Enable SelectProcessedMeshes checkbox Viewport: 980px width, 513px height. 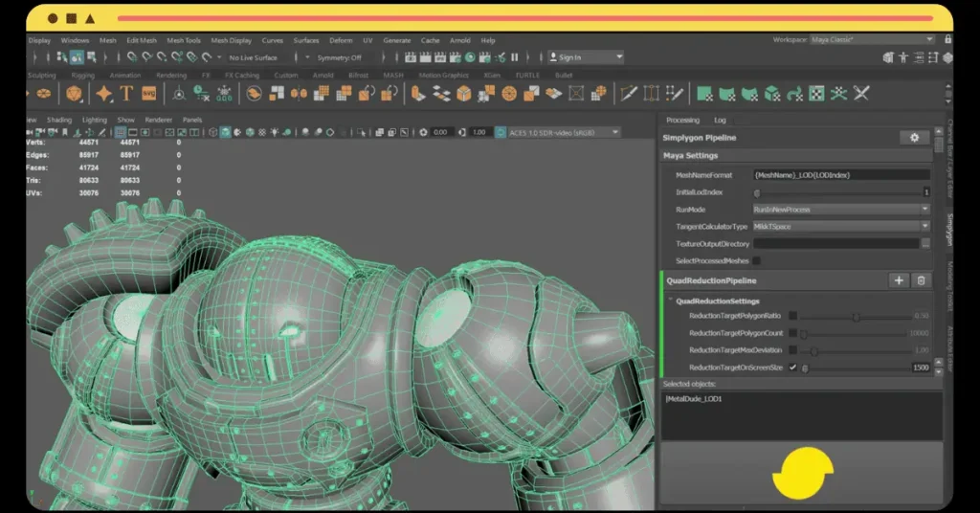coord(757,260)
